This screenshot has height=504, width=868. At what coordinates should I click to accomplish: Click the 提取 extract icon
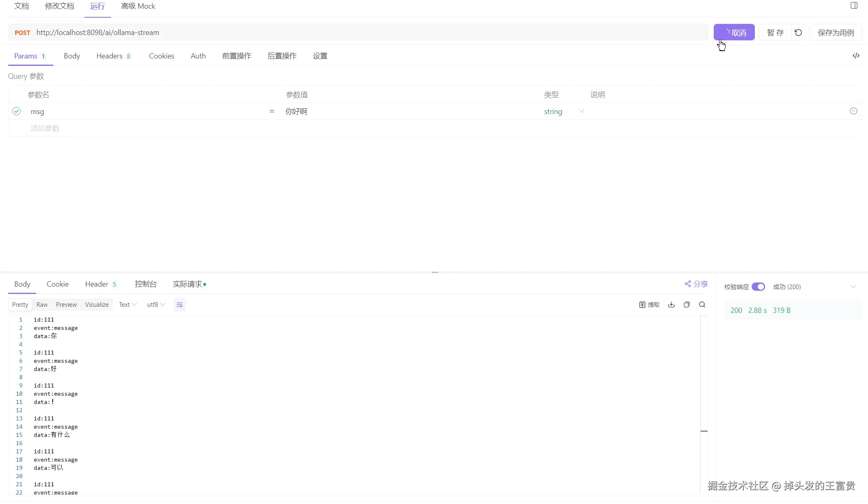649,305
